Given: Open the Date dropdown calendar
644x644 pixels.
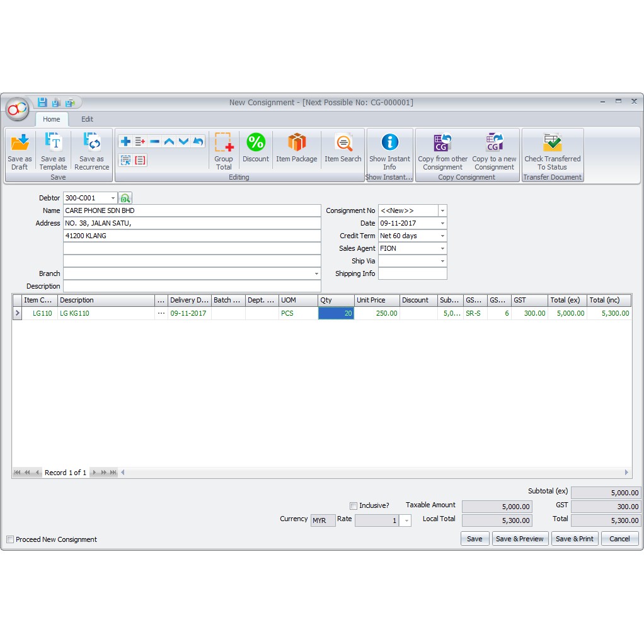Looking at the screenshot, I should coord(442,224).
